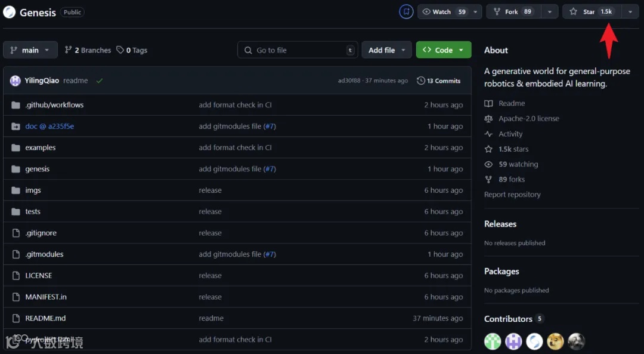Open the main branch selector dropdown

[30, 50]
